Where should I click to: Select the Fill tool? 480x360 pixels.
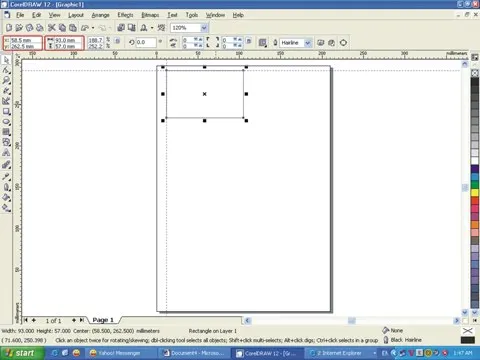tap(6, 198)
